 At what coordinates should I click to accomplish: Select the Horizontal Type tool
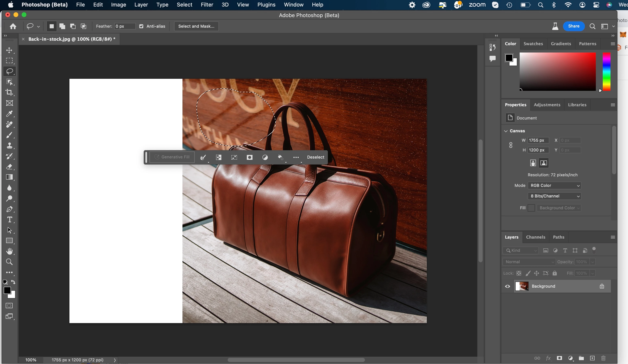[10, 219]
